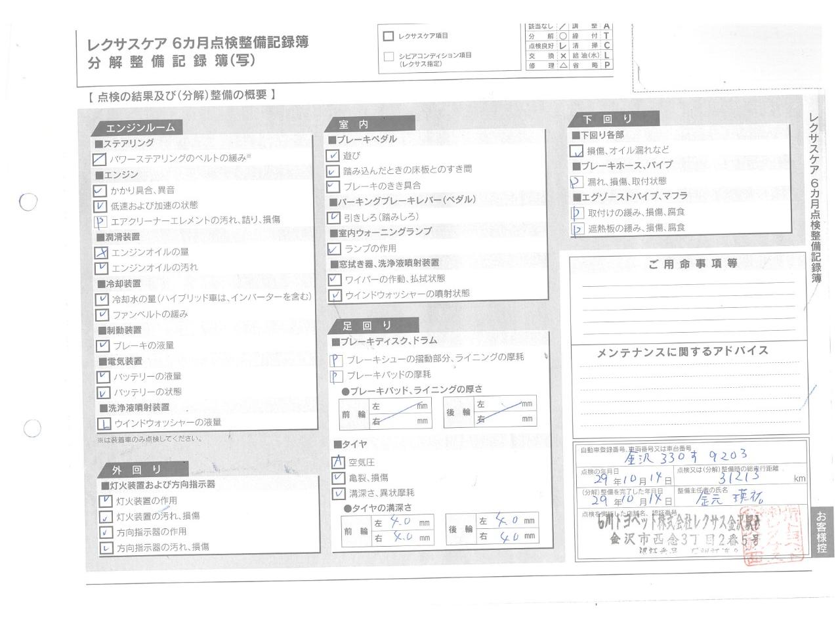Select the 足回り section header
840x630 pixels.
point(375,325)
